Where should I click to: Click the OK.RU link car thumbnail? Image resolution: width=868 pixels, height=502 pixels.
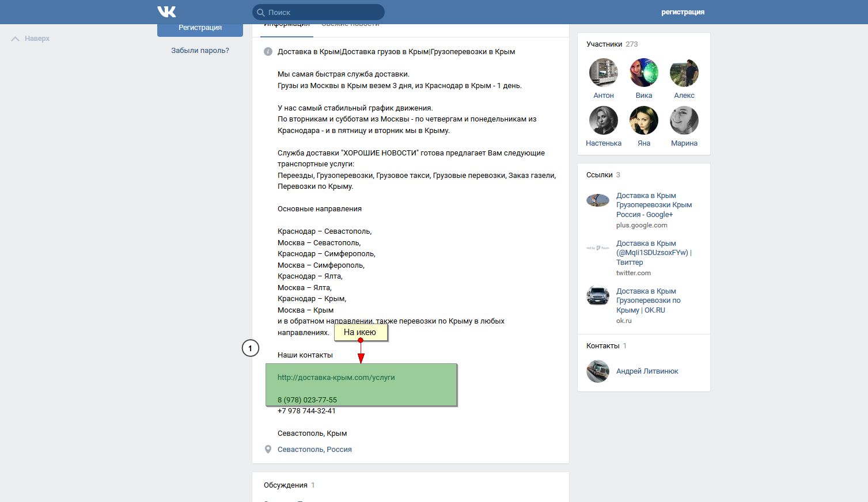(x=598, y=296)
